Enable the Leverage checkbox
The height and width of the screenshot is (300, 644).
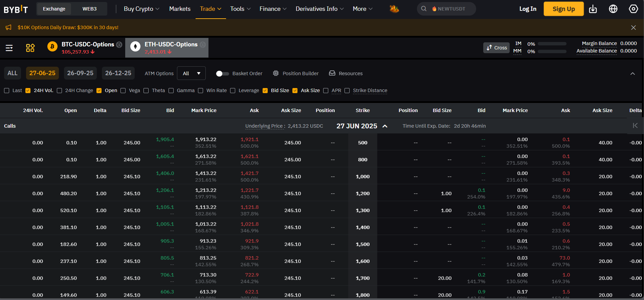pos(233,90)
